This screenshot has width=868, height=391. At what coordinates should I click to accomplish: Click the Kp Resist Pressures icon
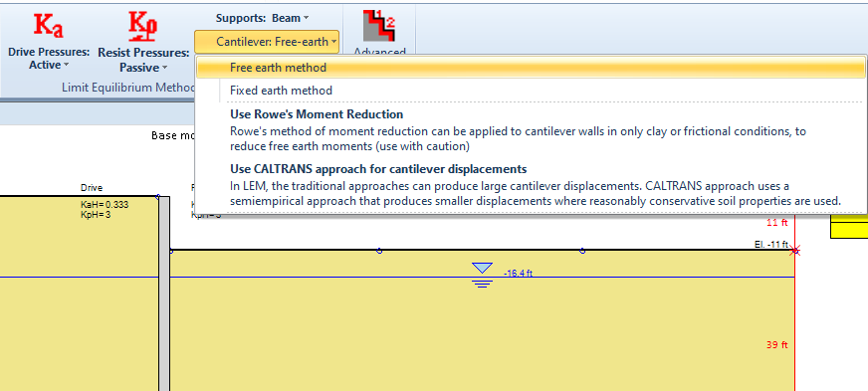[142, 27]
